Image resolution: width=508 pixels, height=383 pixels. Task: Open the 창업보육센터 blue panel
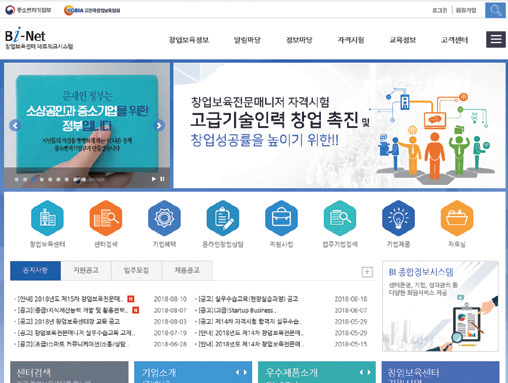tap(440, 372)
